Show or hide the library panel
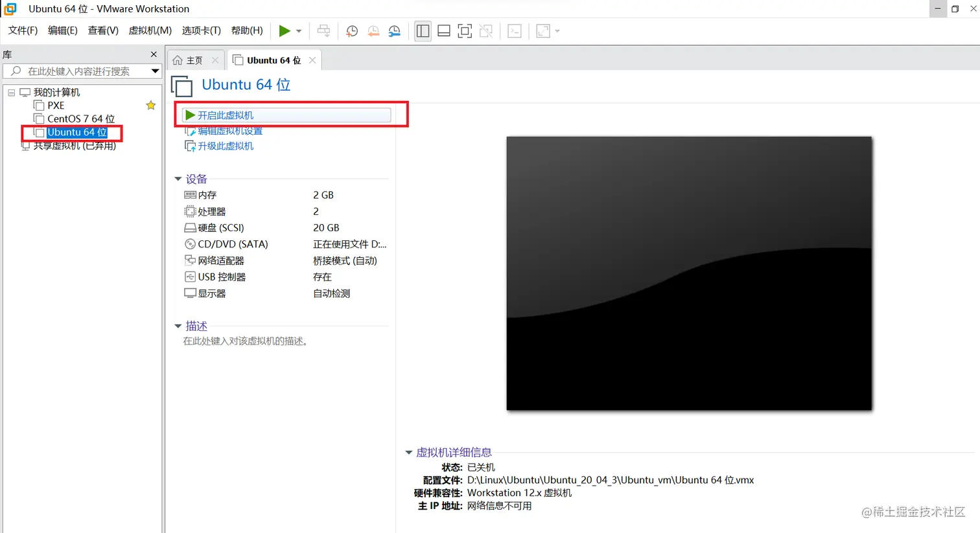The image size is (980, 533). coord(423,30)
